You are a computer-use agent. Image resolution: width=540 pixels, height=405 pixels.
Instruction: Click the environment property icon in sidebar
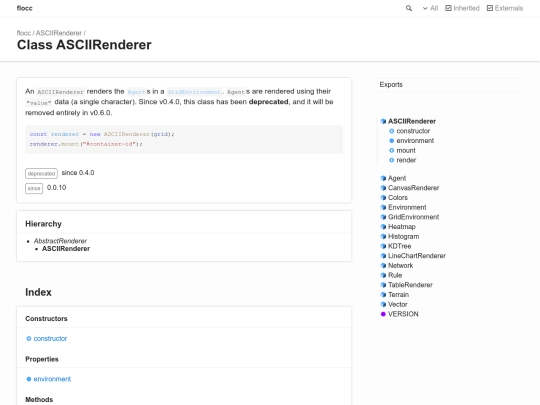pyautogui.click(x=392, y=141)
